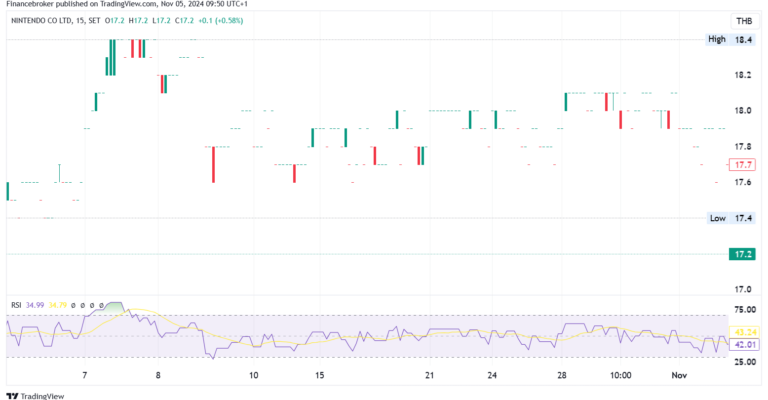768x400 pixels.
Task: Click the RSI indicator label
Action: coord(16,305)
